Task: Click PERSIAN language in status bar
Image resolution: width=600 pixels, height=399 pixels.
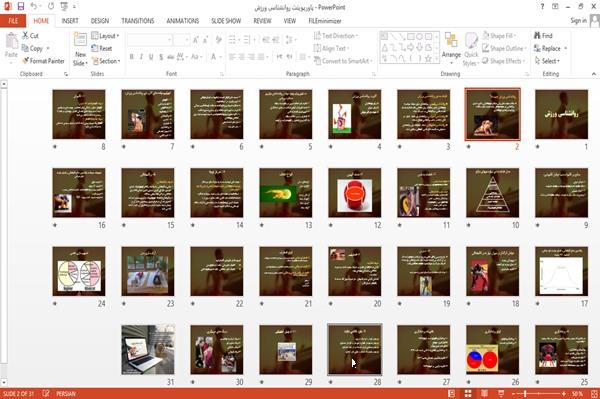Action: (x=66, y=394)
